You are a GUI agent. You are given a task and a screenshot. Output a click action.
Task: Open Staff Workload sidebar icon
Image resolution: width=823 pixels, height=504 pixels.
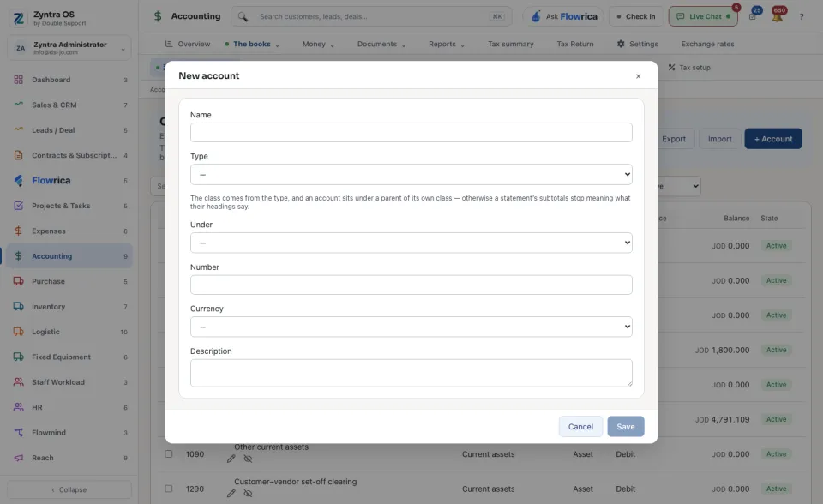tap(18, 382)
